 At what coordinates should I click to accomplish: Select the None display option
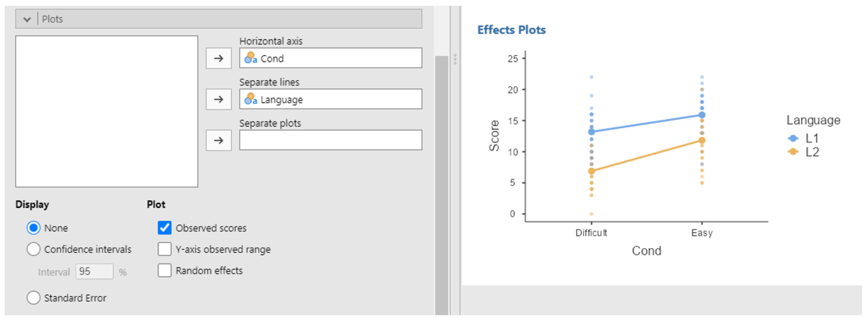[x=33, y=228]
